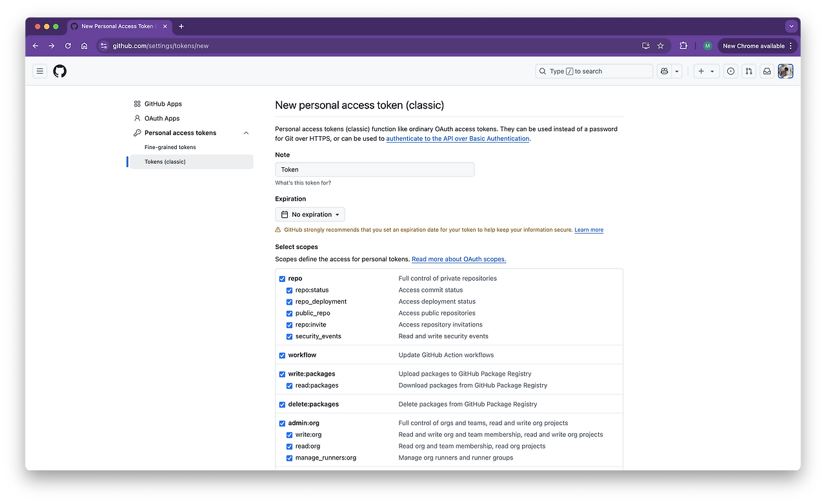Open the create new plus dropdown
826x504 pixels.
click(x=706, y=72)
